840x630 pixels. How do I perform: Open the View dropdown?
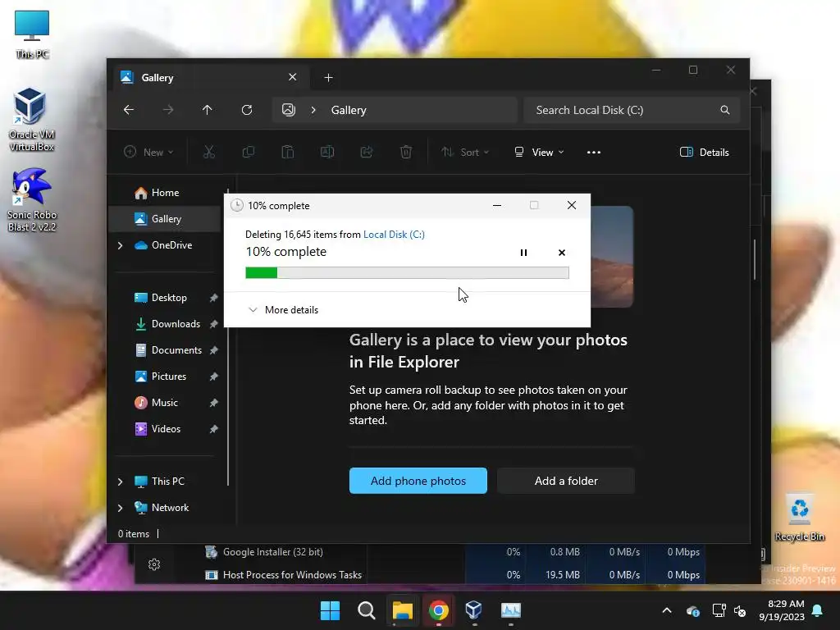coord(539,152)
